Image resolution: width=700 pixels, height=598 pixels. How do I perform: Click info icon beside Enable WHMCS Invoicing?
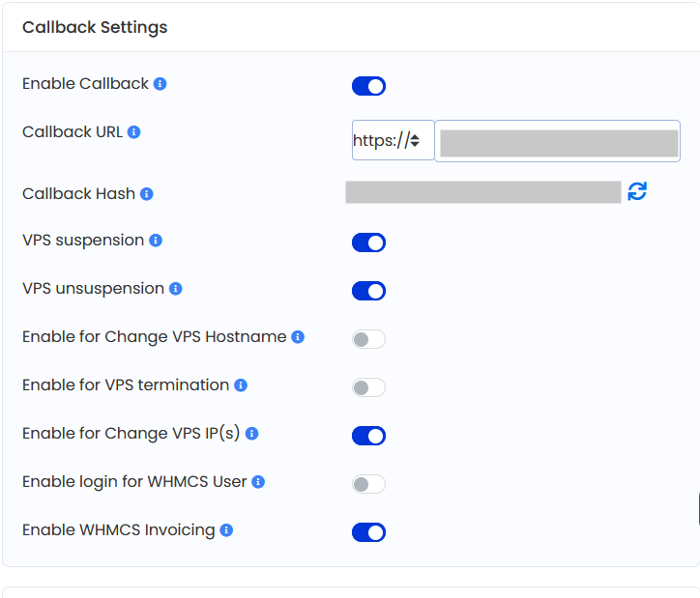coord(226,530)
